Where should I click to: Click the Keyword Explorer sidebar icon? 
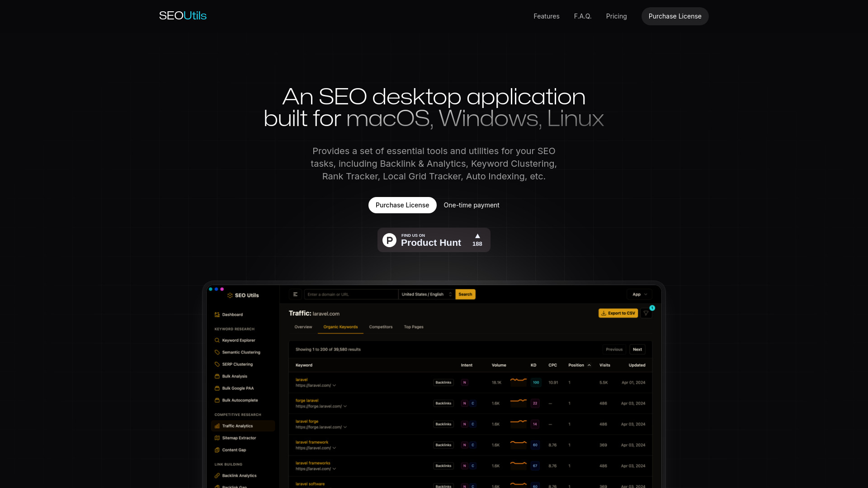[217, 340]
